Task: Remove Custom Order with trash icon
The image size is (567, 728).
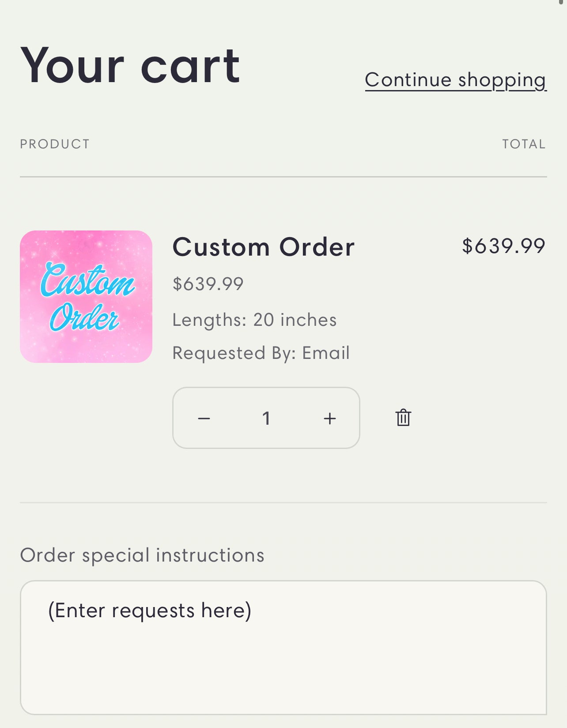Action: pyautogui.click(x=403, y=418)
